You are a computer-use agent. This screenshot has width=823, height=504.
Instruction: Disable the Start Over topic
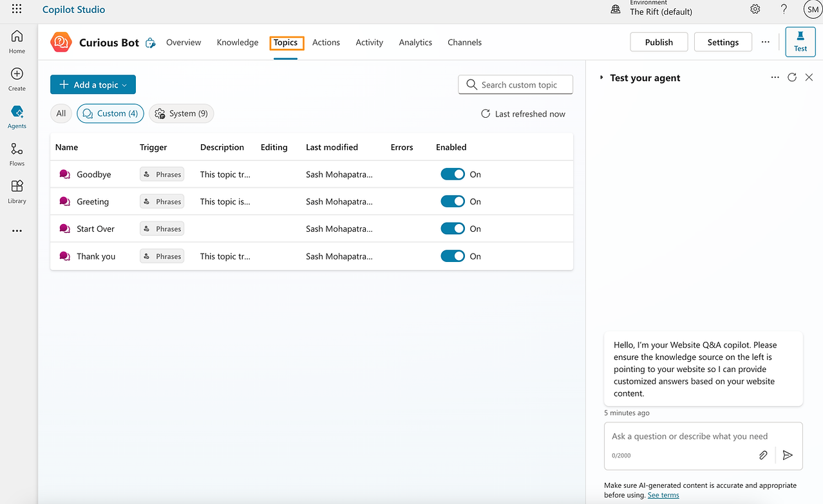coord(453,229)
